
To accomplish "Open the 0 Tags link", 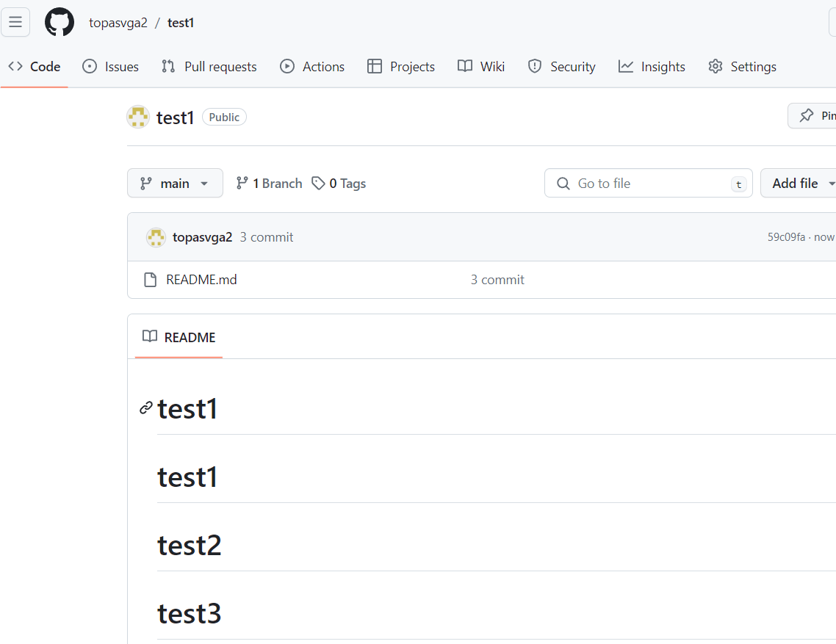I will pos(339,184).
